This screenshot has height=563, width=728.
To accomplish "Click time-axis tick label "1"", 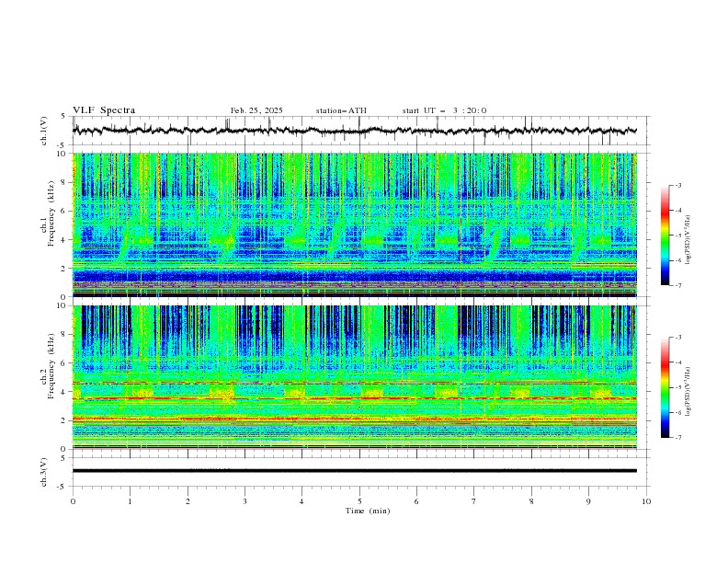I will 130,501.
